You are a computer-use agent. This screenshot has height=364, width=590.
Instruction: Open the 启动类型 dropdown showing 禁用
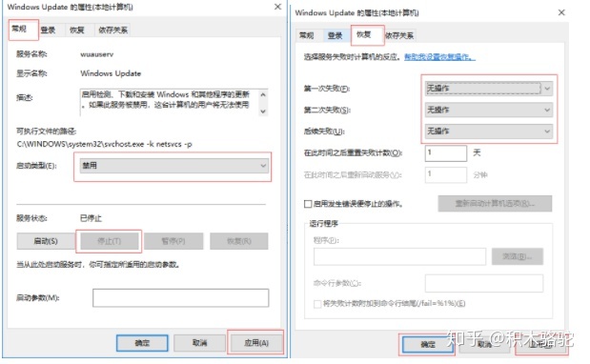[x=173, y=166]
